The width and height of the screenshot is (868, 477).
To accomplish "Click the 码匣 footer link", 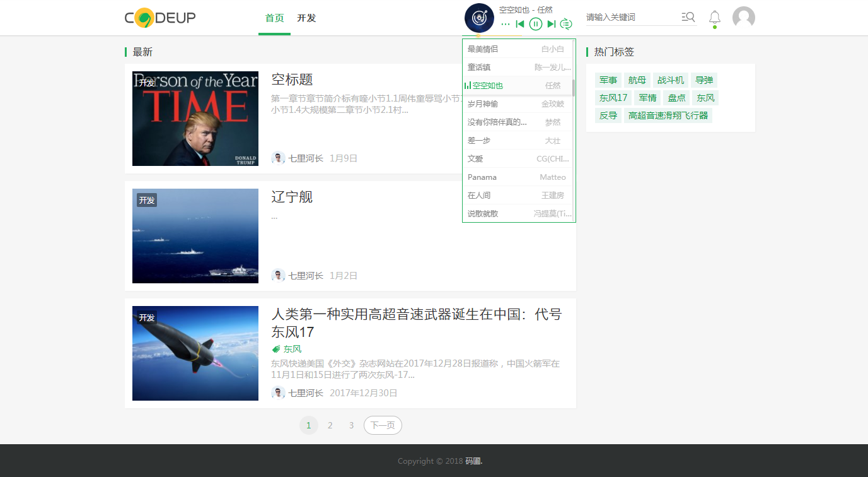I will click(473, 461).
